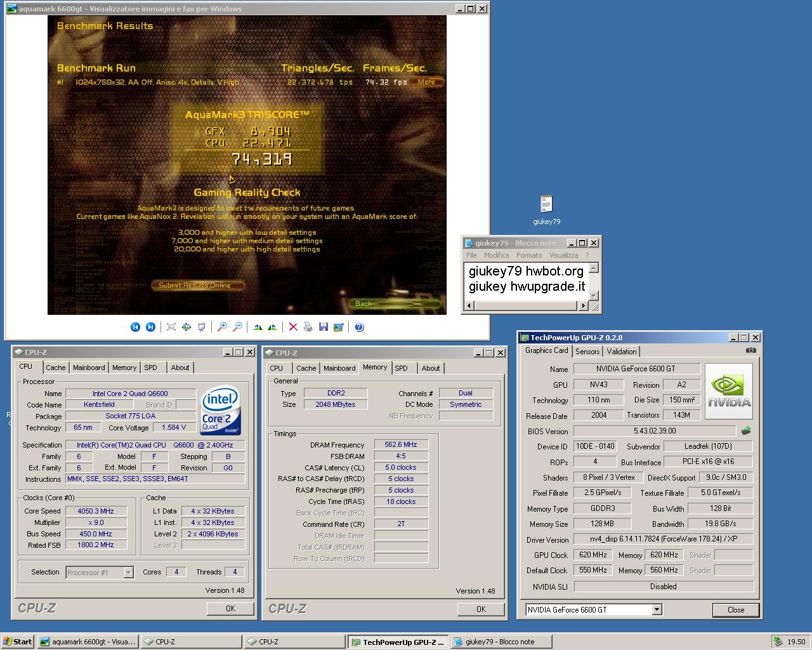
Task: Open About tab in left CPU-Z window
Action: (x=180, y=368)
